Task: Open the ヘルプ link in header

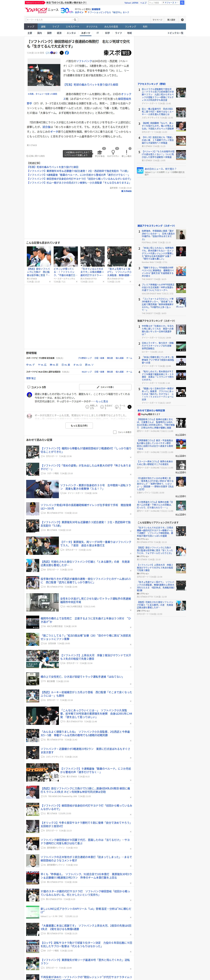Action: [143, 3]
